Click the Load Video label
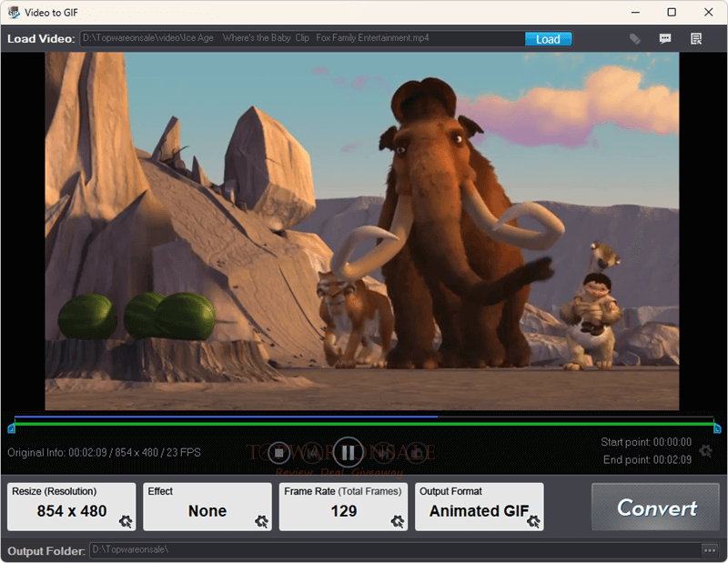 41,39
